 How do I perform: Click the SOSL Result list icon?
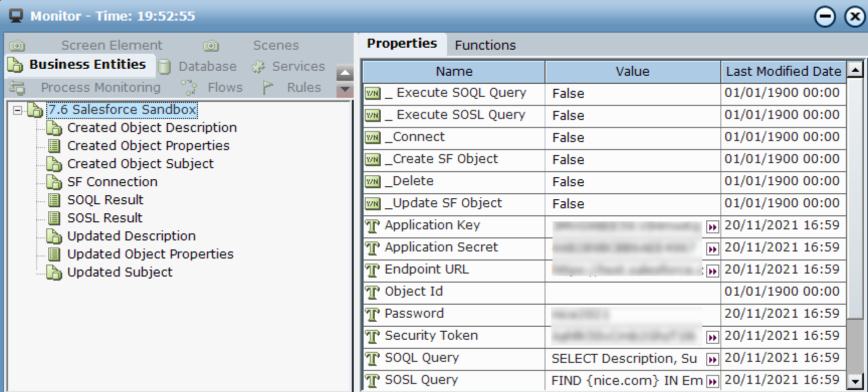tap(54, 218)
